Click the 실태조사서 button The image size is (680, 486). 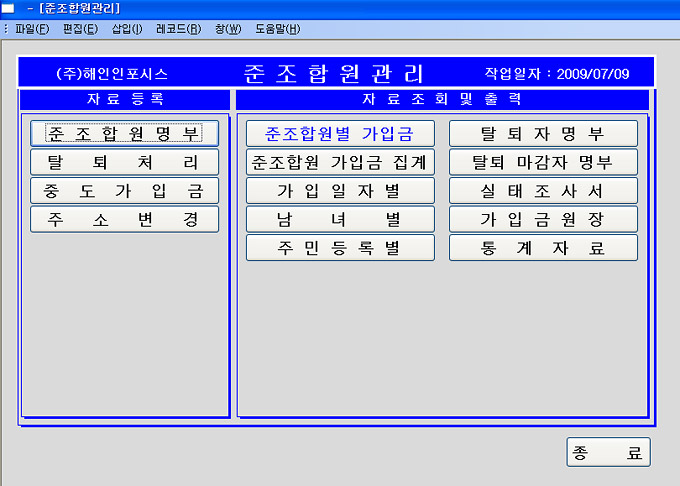[543, 191]
